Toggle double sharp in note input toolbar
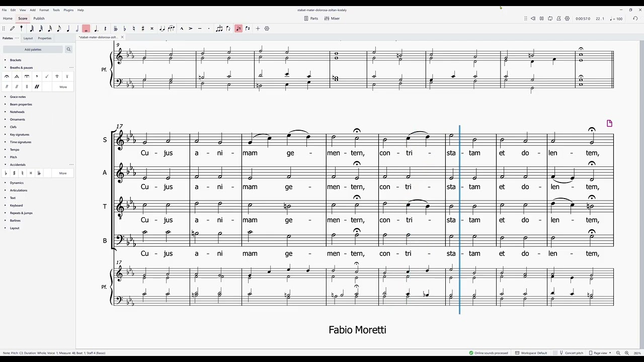The image size is (644, 362). click(x=152, y=29)
